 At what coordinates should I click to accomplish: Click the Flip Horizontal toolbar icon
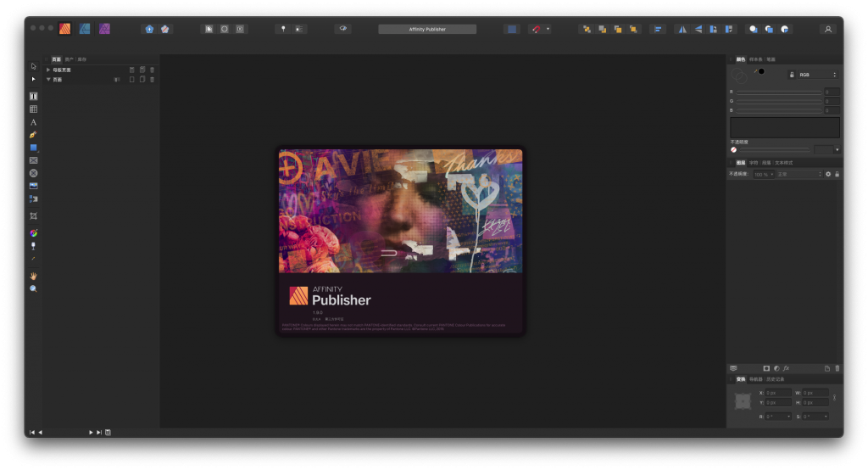(682, 30)
